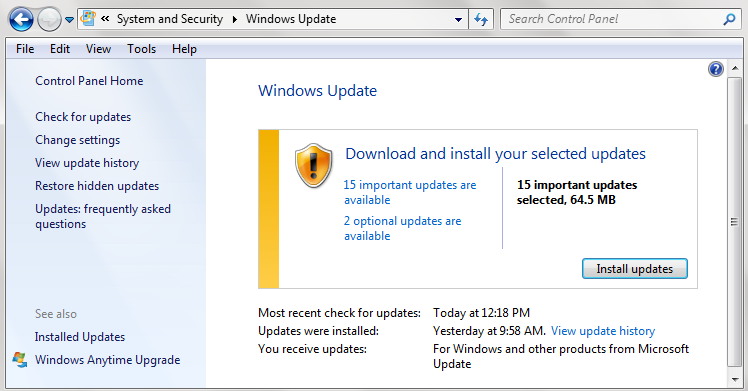Image resolution: width=748 pixels, height=391 pixels.
Task: Click the Forward navigation arrow
Action: tap(49, 20)
